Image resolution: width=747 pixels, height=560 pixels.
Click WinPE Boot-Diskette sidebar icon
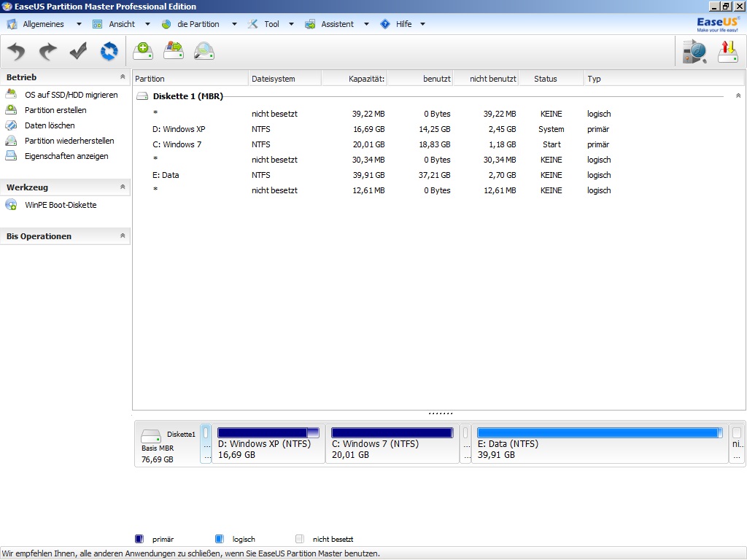coord(11,205)
